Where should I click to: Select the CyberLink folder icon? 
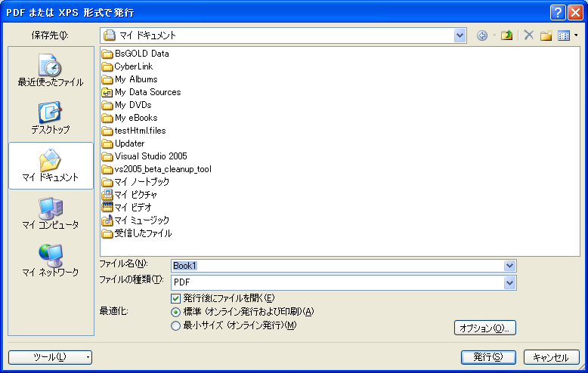click(107, 66)
